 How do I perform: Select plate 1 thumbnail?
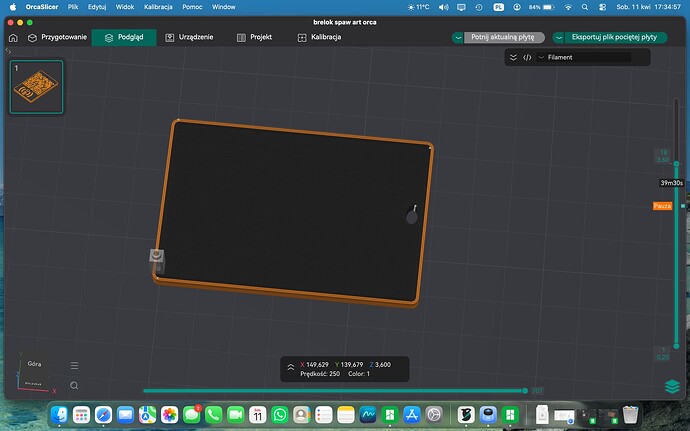[x=37, y=87]
